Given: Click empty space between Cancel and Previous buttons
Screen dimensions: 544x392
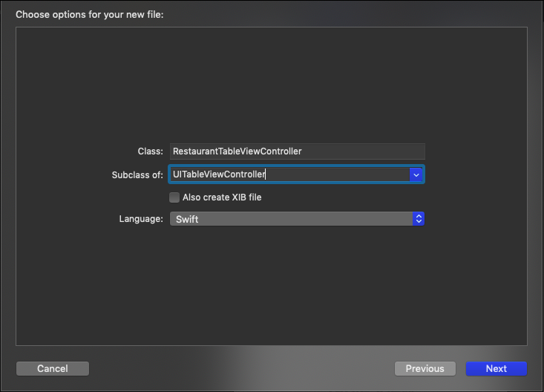Looking at the screenshot, I should click(x=241, y=368).
